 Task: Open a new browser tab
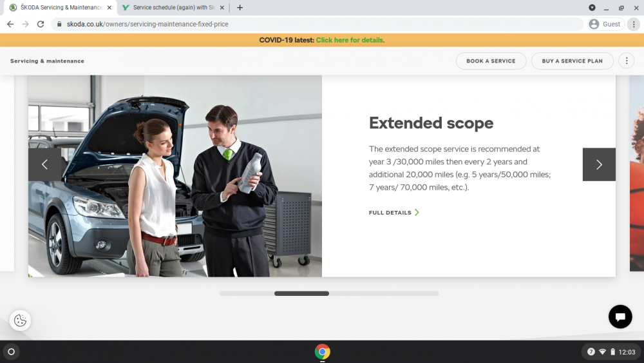(240, 7)
